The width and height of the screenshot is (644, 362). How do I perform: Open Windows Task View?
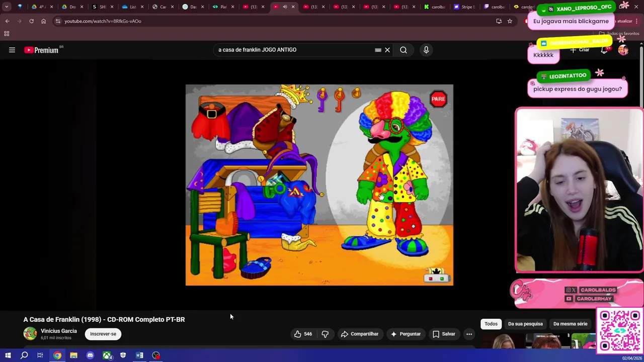point(40,355)
